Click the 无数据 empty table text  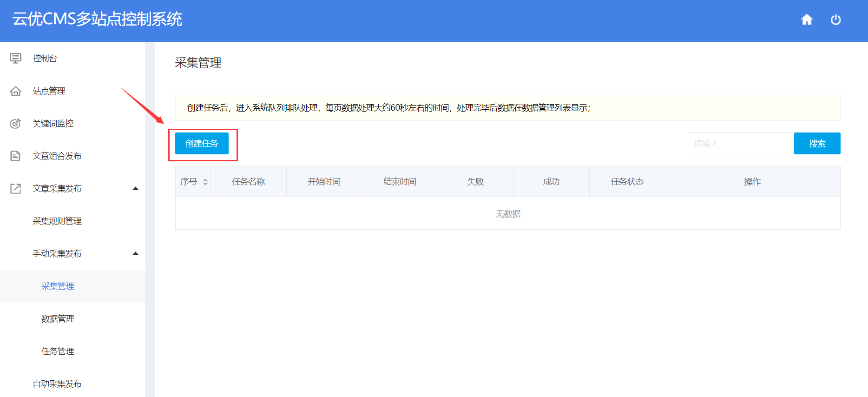coord(508,214)
